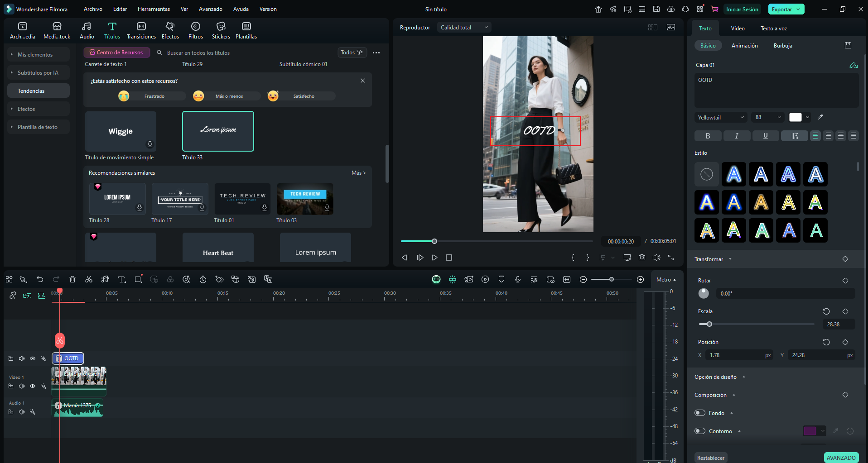Click the Bold text formatting button
This screenshot has width=868, height=463.
[708, 136]
